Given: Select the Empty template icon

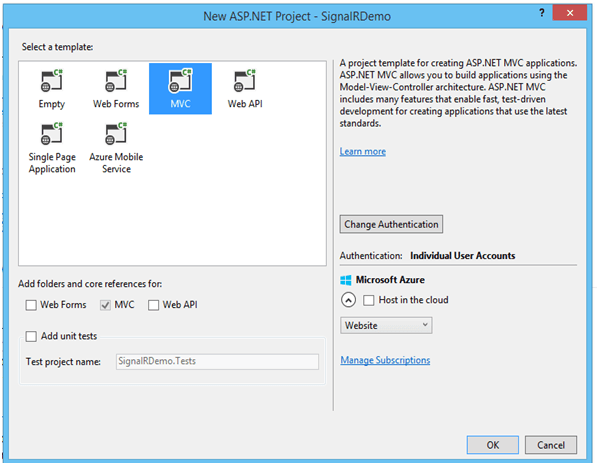Looking at the screenshot, I should 52,81.
